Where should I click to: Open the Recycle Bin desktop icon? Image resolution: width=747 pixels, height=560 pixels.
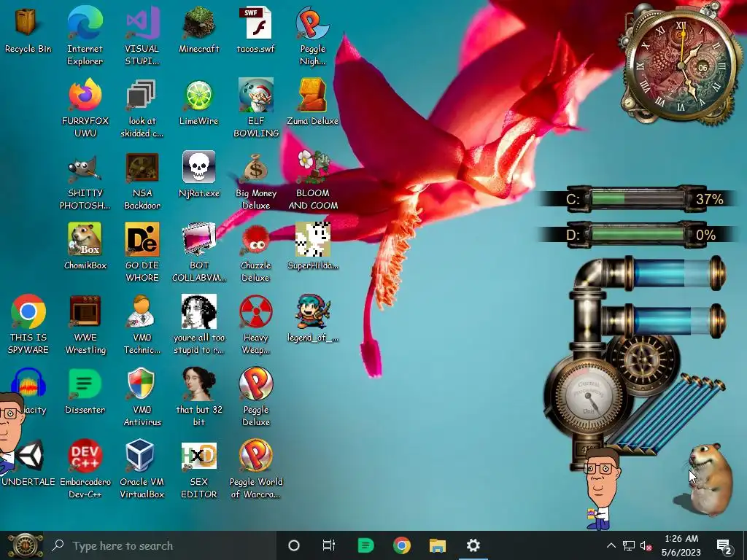27,23
